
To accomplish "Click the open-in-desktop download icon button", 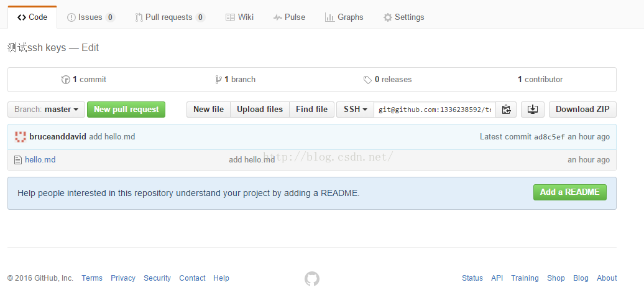I will pos(533,110).
